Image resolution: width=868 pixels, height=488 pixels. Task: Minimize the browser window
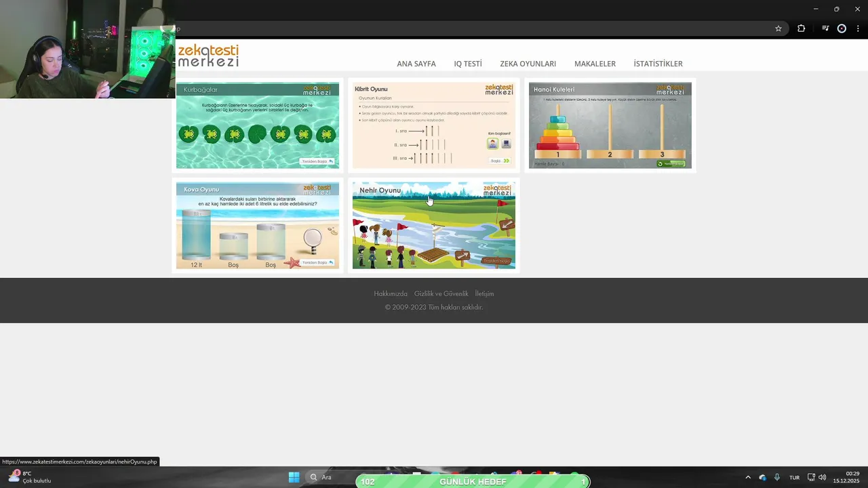click(x=815, y=9)
